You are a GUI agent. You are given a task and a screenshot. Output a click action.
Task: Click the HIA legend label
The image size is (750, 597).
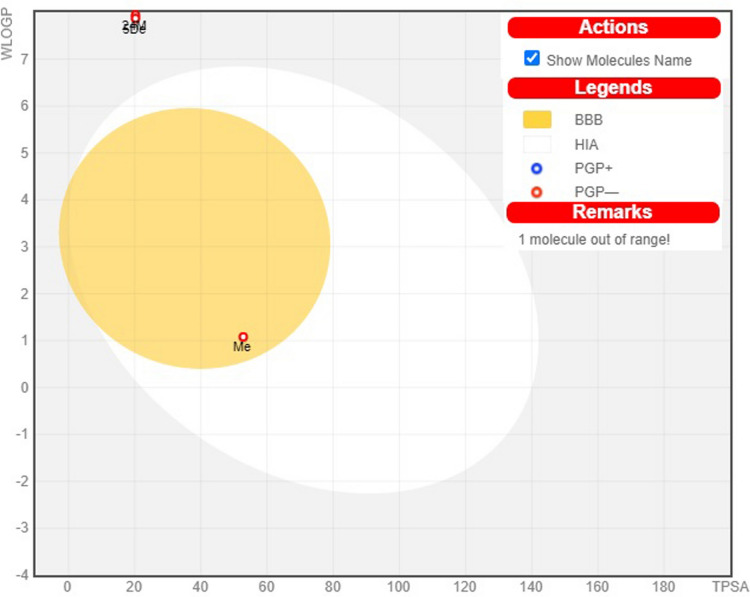coord(586,144)
